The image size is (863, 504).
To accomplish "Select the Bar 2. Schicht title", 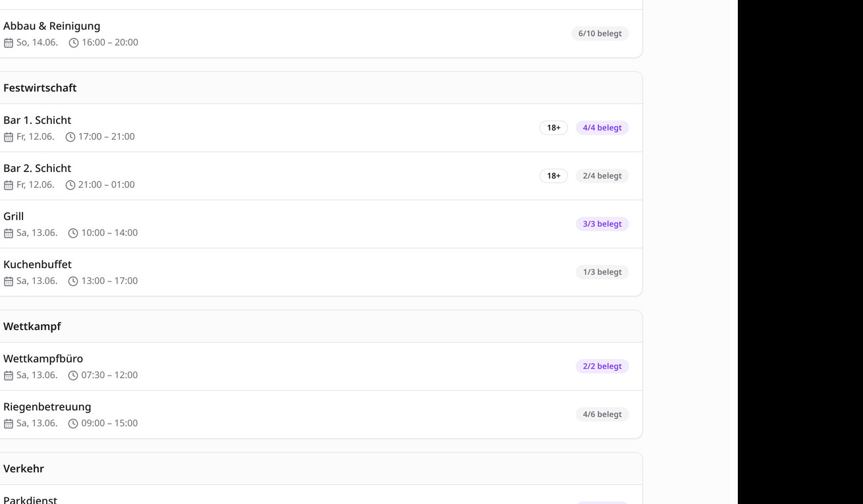I will [37, 169].
